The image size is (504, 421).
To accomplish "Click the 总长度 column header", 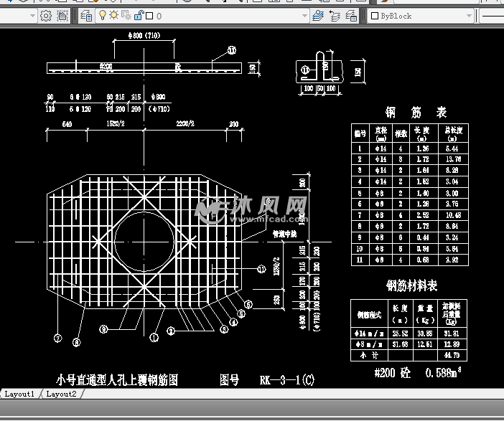I will (453, 133).
